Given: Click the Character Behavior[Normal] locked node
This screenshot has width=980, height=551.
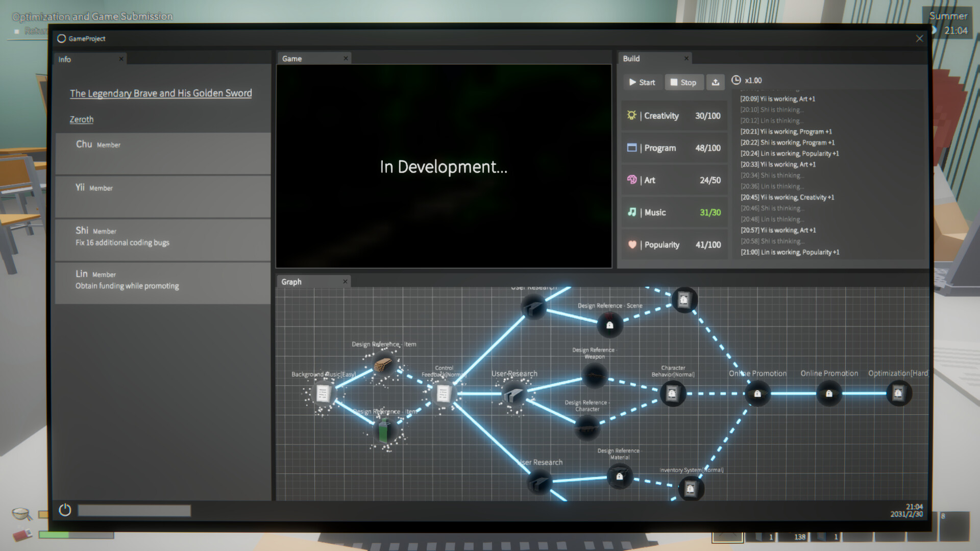Looking at the screenshot, I should [x=673, y=394].
